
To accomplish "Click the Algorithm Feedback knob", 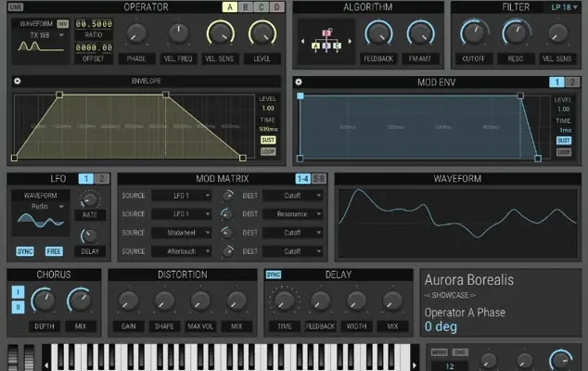I will pos(377,35).
